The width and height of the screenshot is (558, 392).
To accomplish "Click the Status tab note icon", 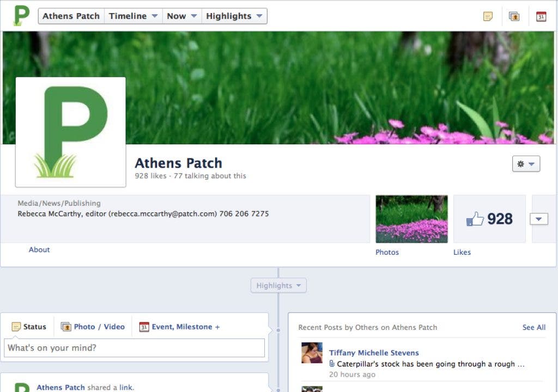I will pyautogui.click(x=16, y=327).
